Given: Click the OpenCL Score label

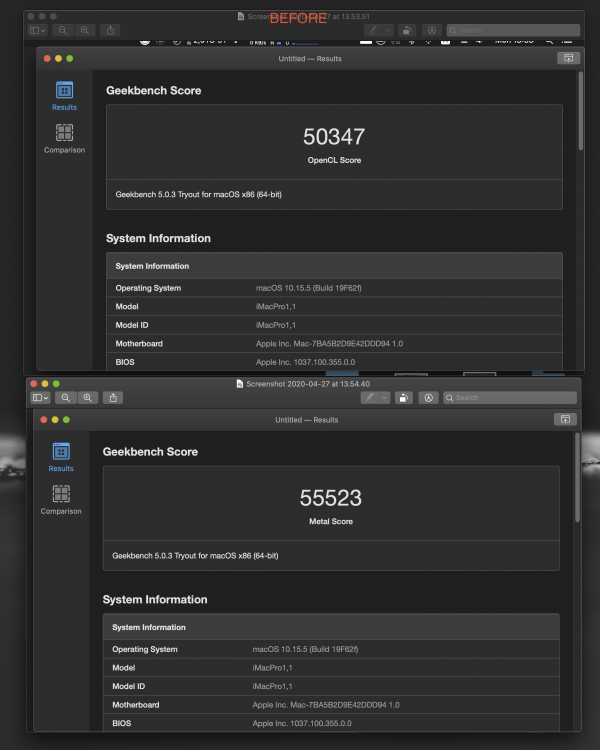Looking at the screenshot, I should [x=334, y=160].
